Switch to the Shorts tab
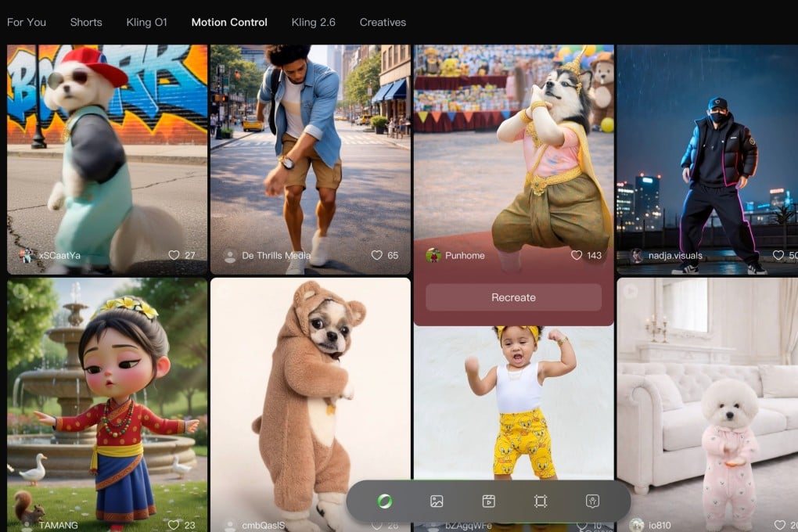The height and width of the screenshot is (532, 798). pyautogui.click(x=86, y=22)
